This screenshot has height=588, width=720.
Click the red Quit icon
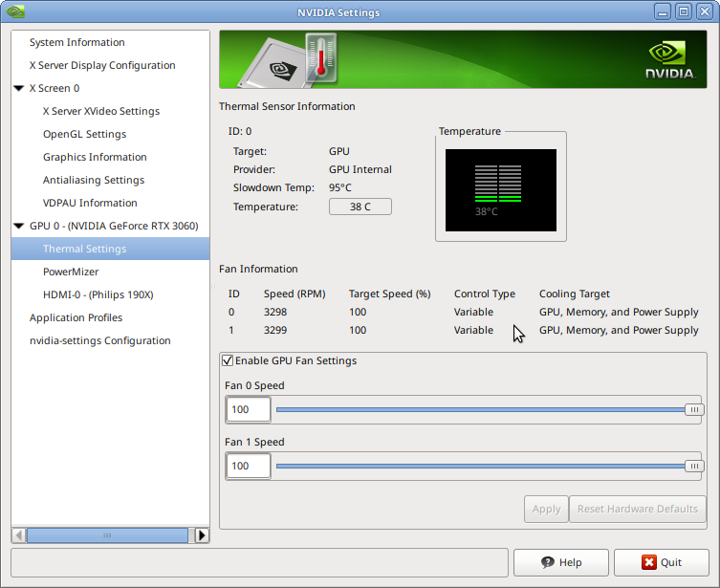point(649,562)
